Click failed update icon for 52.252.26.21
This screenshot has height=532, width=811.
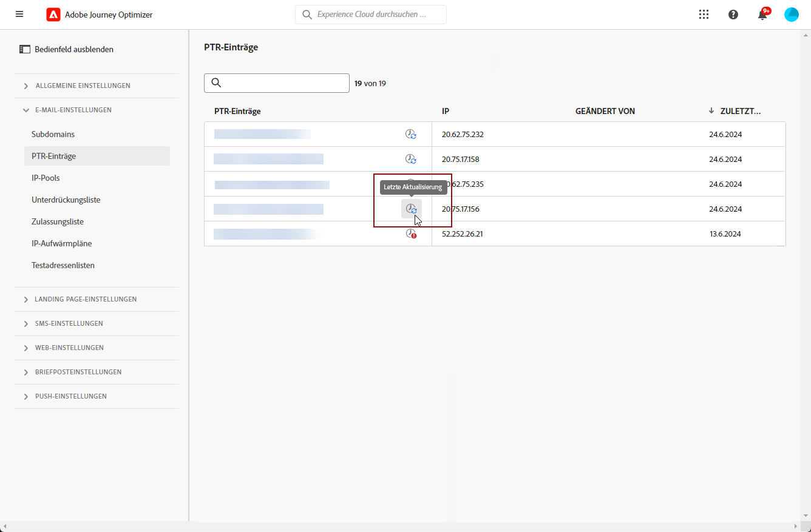[x=411, y=234]
